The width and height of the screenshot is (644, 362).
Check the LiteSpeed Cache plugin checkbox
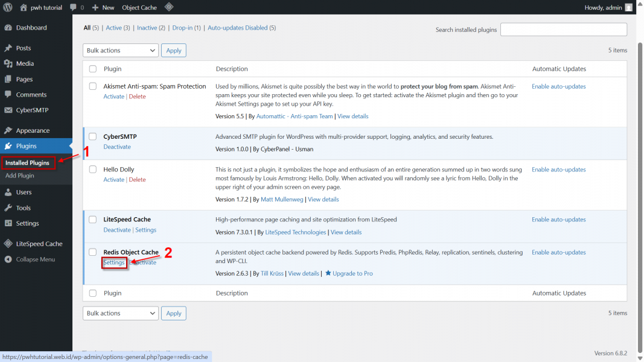(x=93, y=220)
